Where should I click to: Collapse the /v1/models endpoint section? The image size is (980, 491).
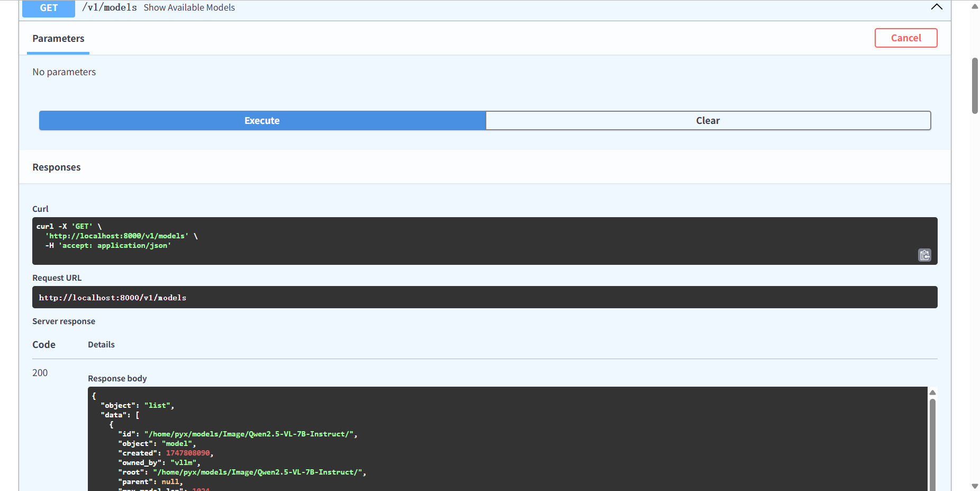click(937, 7)
